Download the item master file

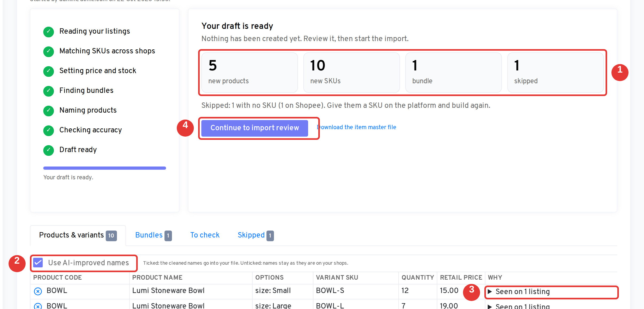pos(356,127)
